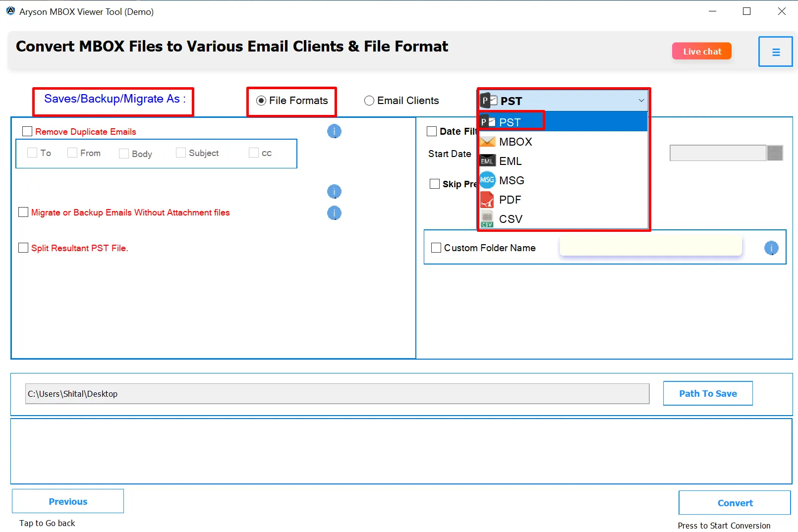Click info icon near Remove Duplicate Emails section
This screenshot has height=532, width=798.
pos(335,131)
